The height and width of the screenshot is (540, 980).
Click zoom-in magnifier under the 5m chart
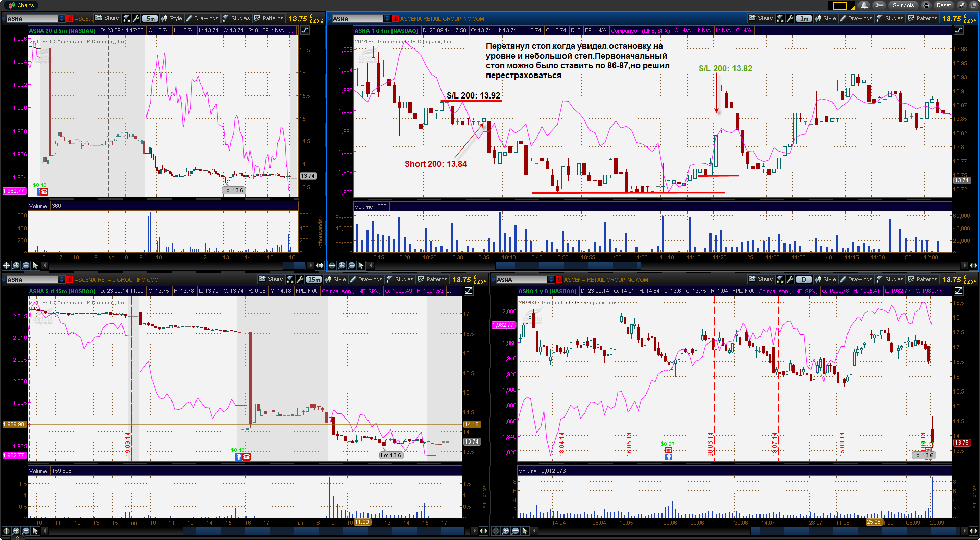[x=16, y=265]
